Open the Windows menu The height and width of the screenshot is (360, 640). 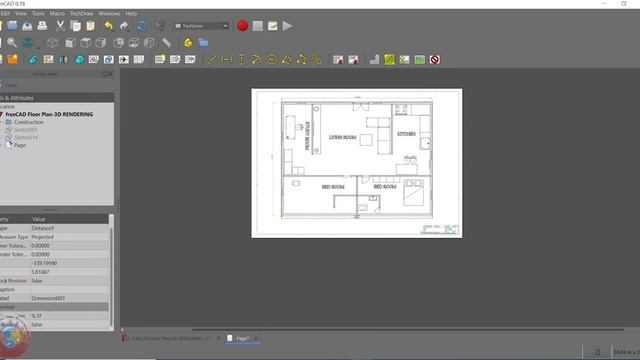click(x=109, y=13)
